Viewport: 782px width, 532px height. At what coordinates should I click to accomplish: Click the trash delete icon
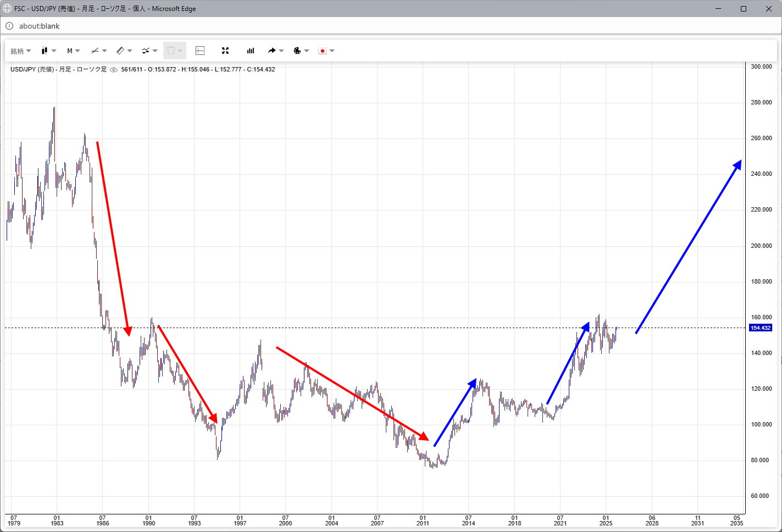tap(171, 51)
